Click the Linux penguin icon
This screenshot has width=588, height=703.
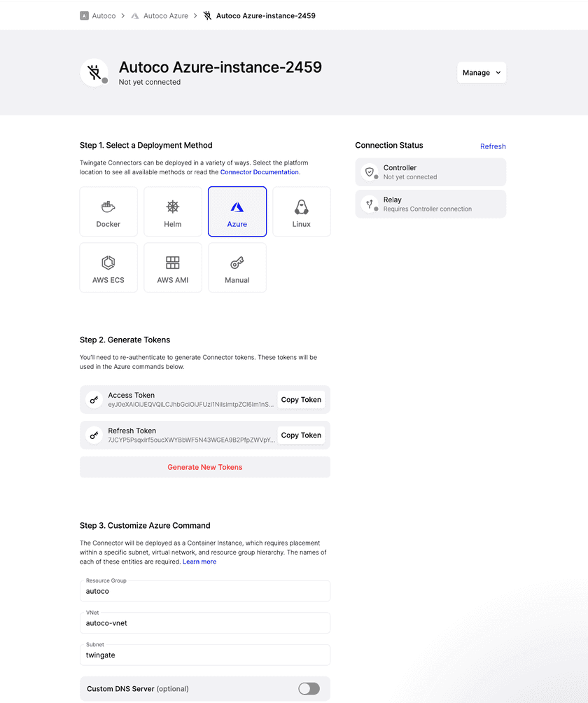(302, 207)
